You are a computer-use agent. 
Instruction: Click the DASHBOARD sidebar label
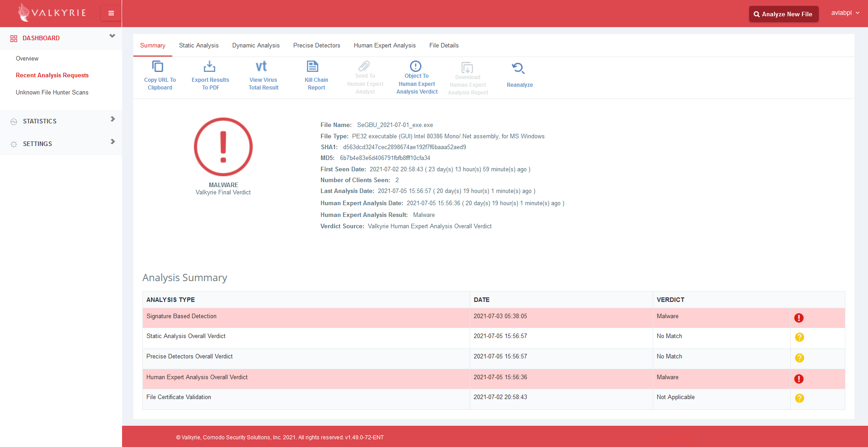(x=41, y=38)
